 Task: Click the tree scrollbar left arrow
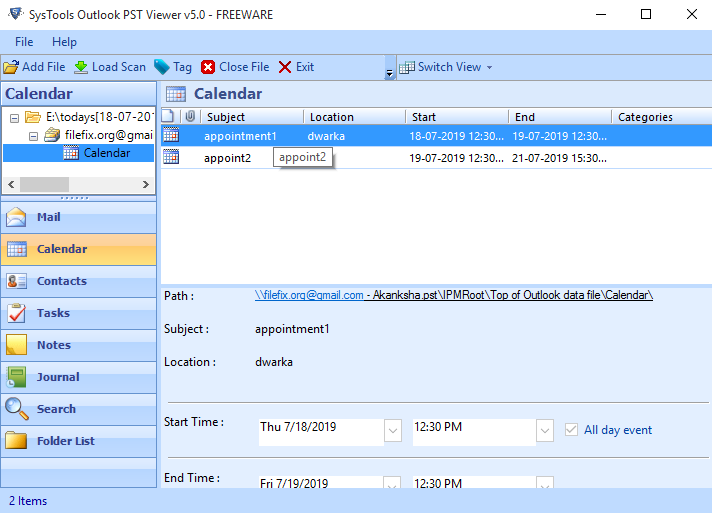point(11,184)
